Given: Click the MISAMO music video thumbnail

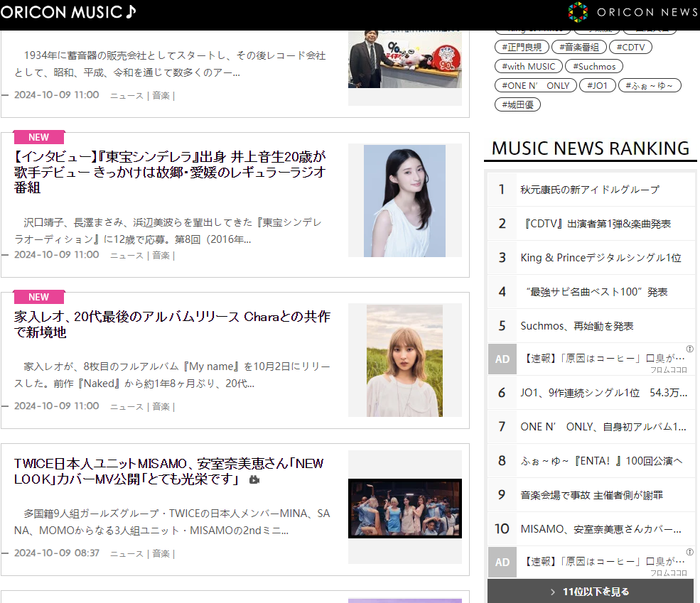Looking at the screenshot, I should coord(404,508).
